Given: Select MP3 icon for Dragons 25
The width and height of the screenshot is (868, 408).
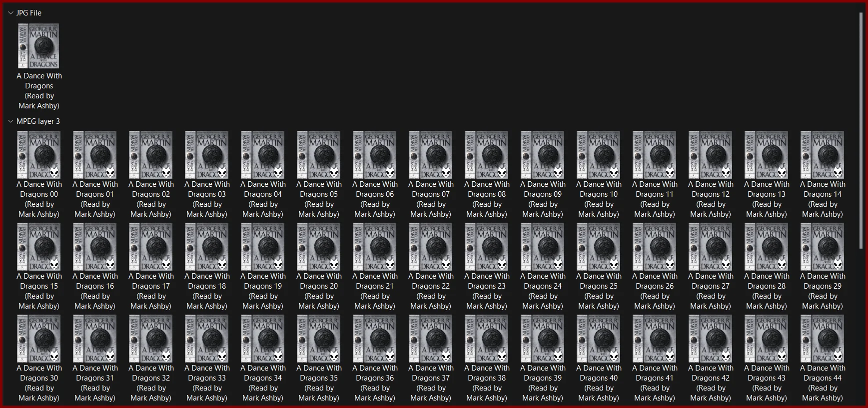Looking at the screenshot, I should 599,247.
